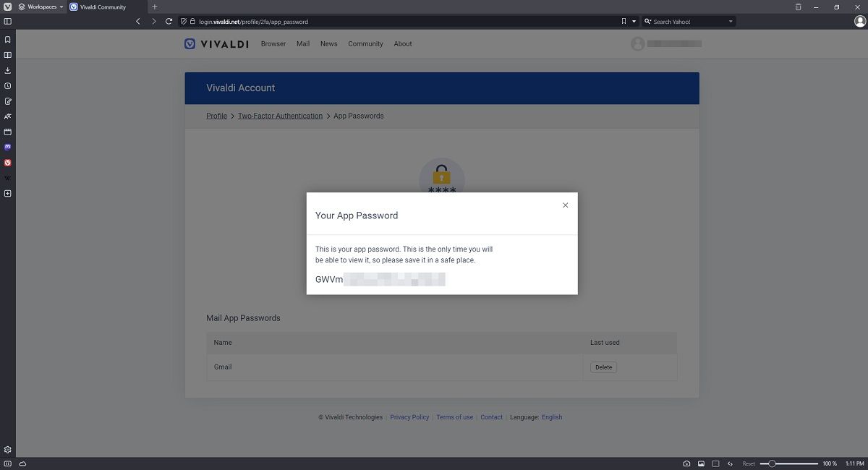Open the Contact link
The height and width of the screenshot is (470, 868).
point(492,417)
